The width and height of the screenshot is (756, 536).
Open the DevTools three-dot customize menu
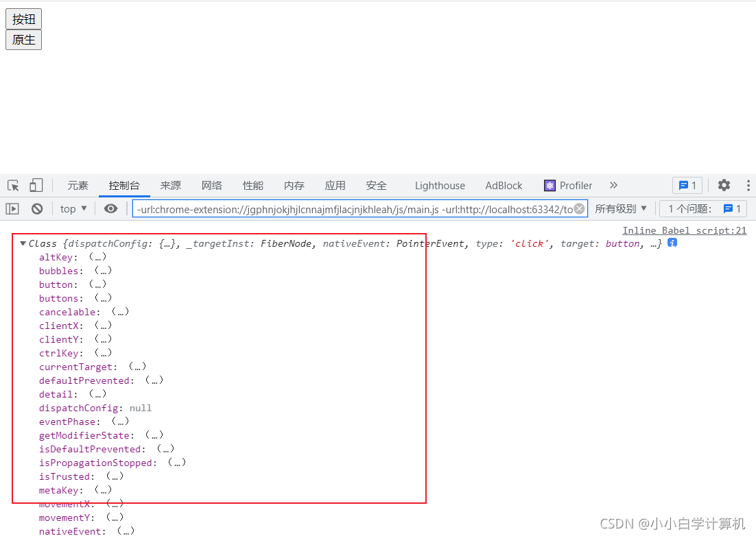748,186
